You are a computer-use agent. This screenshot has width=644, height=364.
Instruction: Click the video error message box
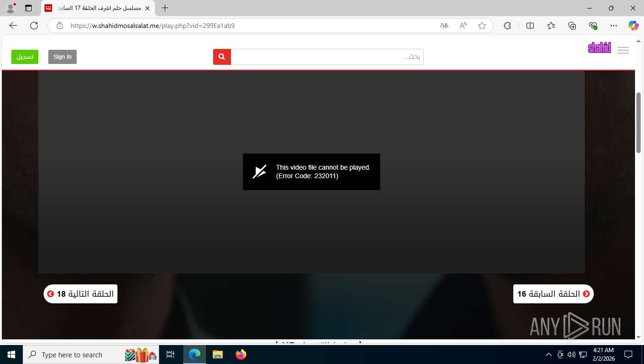pyautogui.click(x=312, y=172)
